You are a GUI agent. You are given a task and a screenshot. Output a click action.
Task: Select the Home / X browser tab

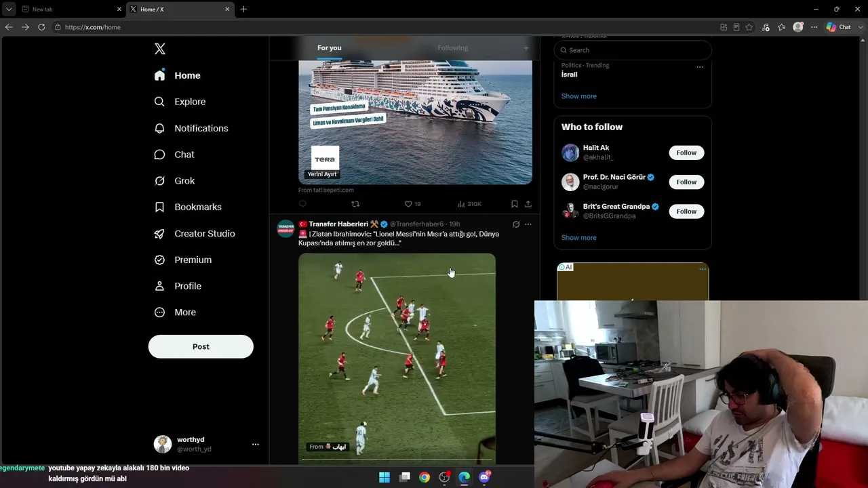(x=180, y=9)
